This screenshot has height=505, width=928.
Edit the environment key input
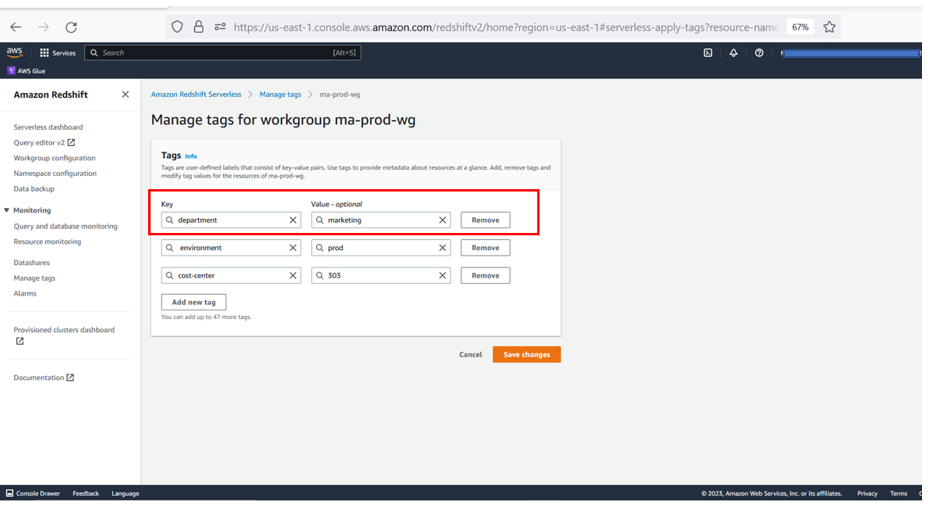231,248
